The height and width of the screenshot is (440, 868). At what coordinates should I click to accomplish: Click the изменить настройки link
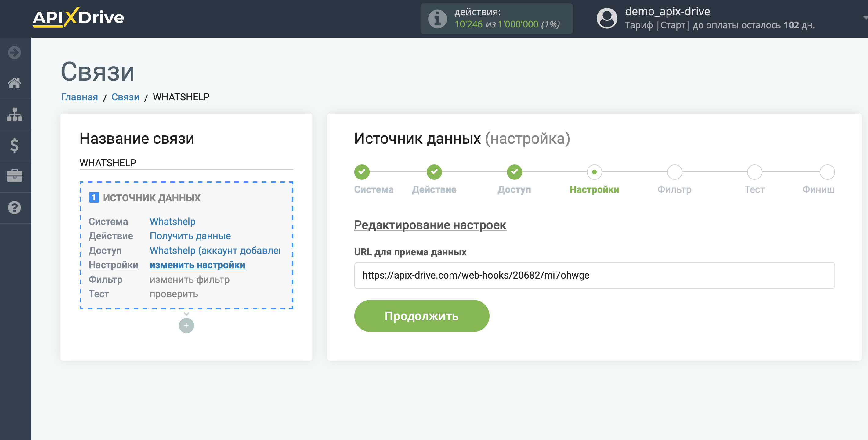pos(197,265)
